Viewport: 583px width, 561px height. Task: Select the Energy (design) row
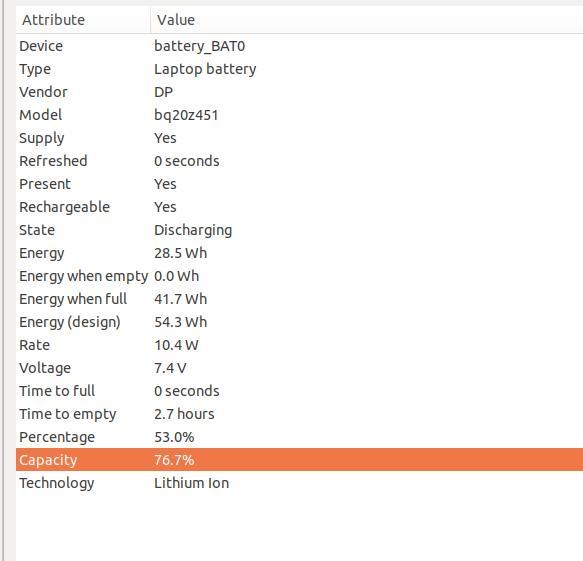point(299,322)
